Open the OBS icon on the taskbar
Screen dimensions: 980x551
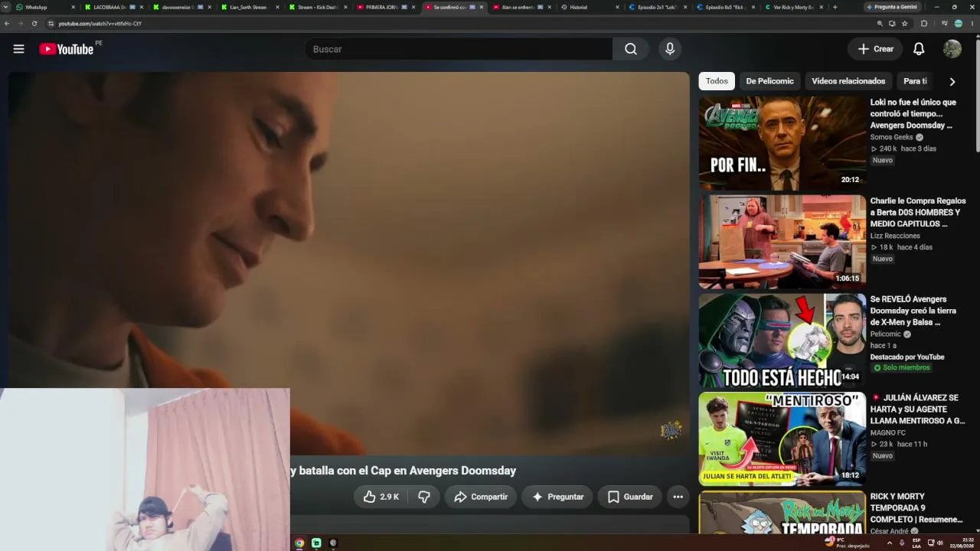click(x=333, y=543)
